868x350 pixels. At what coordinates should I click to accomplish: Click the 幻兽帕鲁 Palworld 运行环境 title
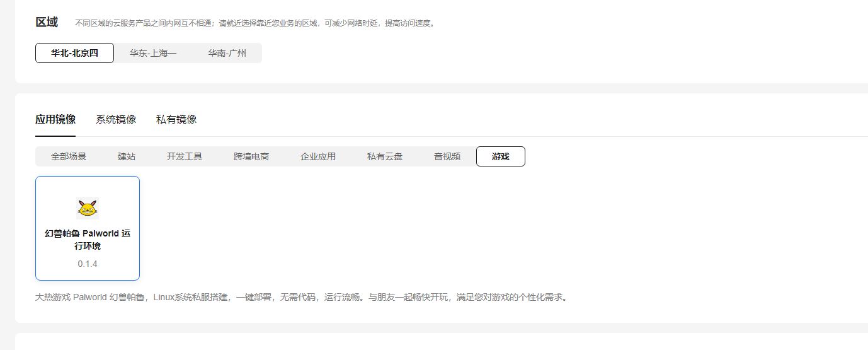(88, 240)
